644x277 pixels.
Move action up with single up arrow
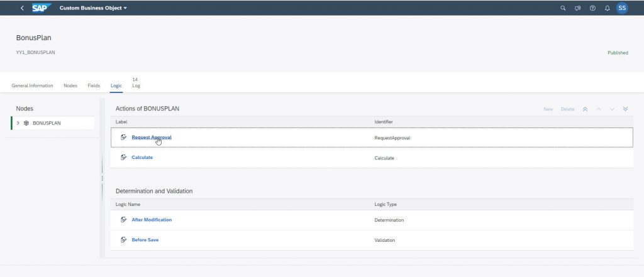599,109
